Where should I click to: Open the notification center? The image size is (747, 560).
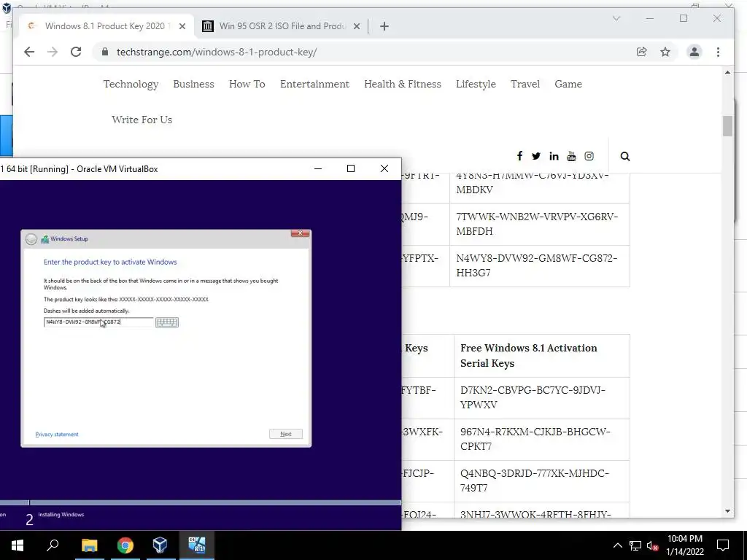point(723,545)
